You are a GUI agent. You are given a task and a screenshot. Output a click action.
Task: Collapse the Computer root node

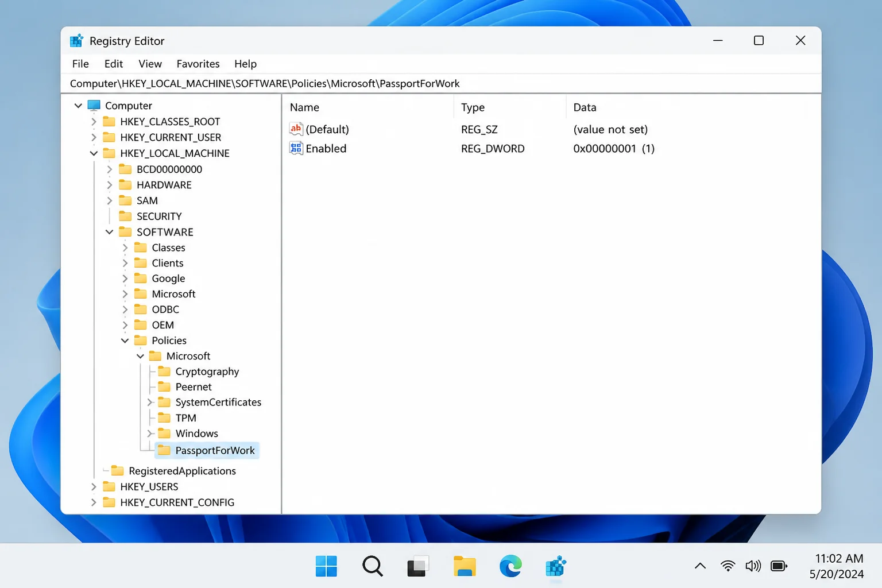click(78, 106)
